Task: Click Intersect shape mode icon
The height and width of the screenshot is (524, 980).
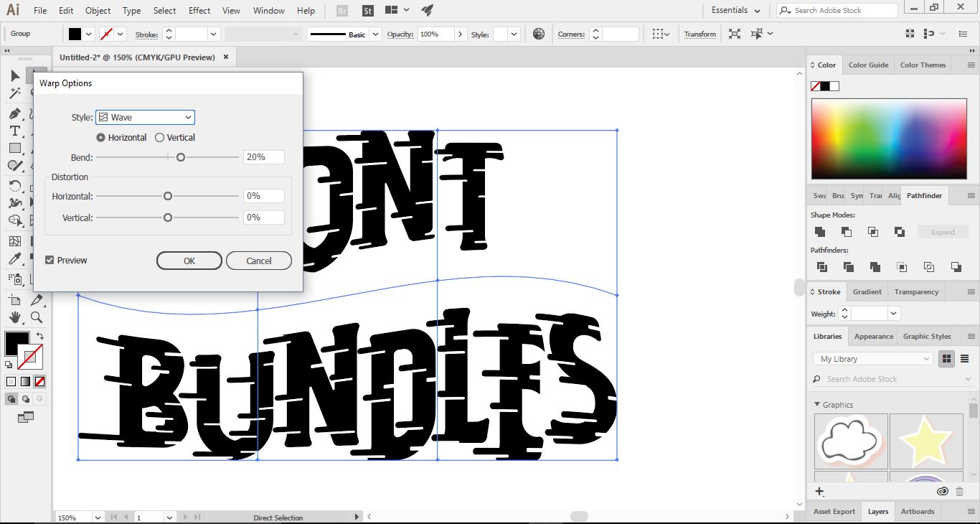Action: (x=873, y=232)
